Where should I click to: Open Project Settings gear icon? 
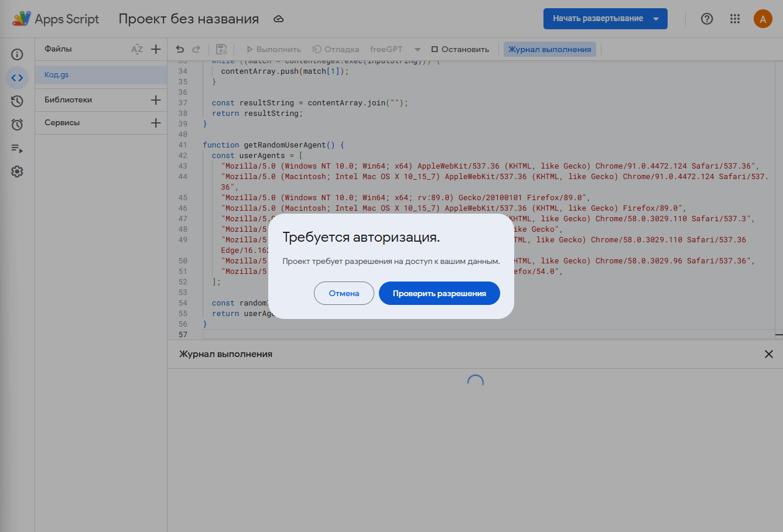click(17, 171)
